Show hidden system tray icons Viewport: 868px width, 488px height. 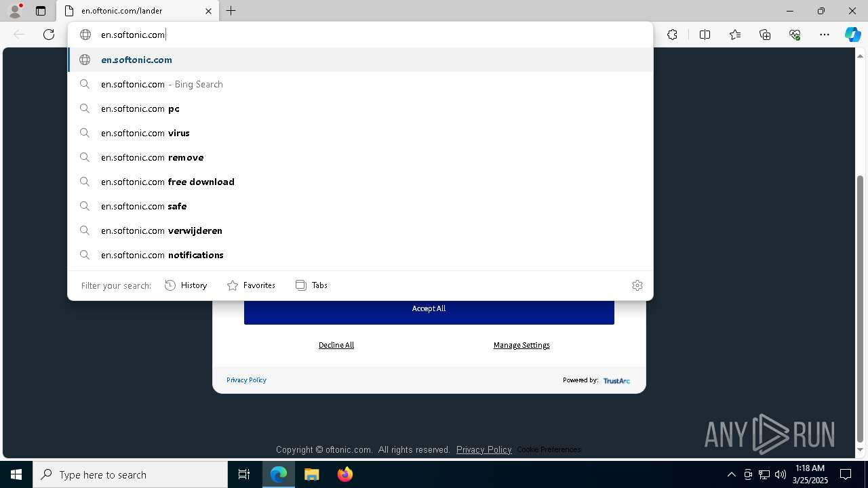(x=731, y=474)
